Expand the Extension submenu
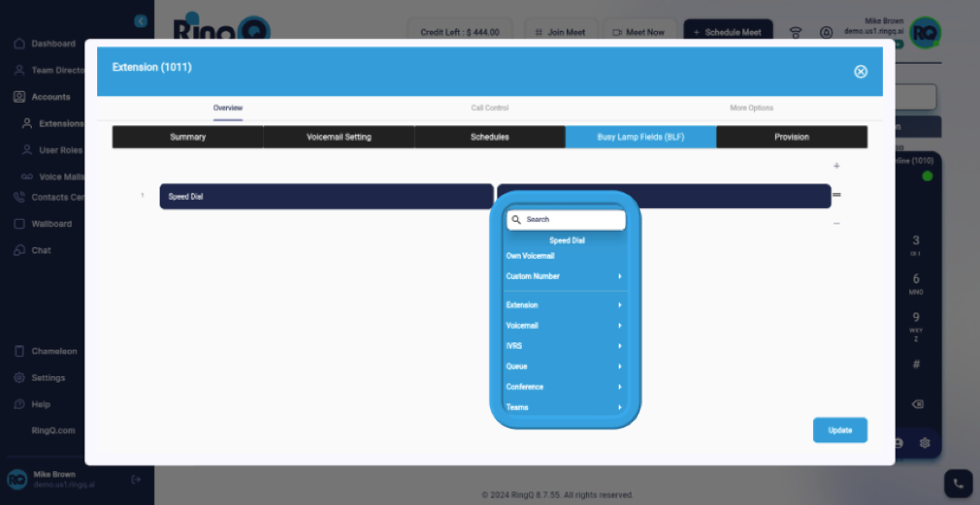This screenshot has width=980, height=505. pyautogui.click(x=563, y=305)
